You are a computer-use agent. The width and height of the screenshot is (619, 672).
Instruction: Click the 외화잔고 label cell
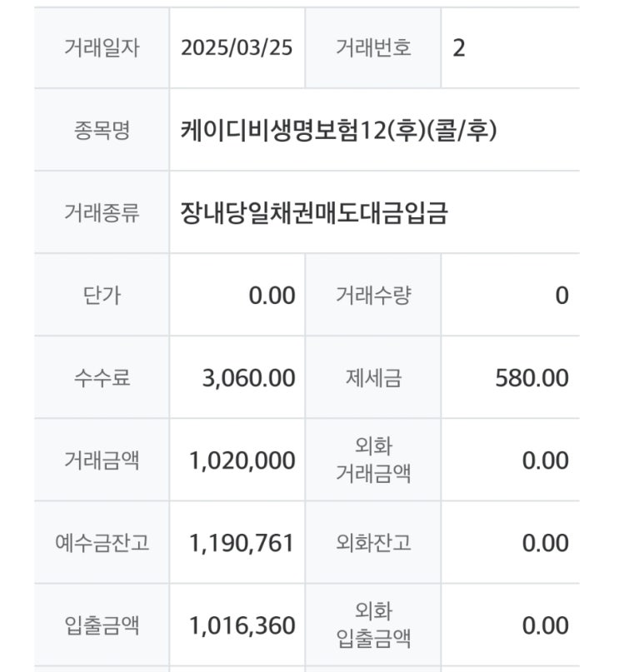[x=373, y=544]
